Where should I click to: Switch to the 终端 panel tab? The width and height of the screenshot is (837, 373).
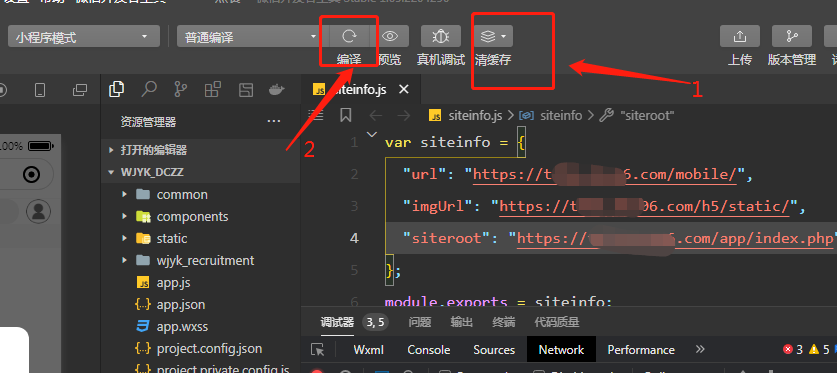[x=503, y=322]
